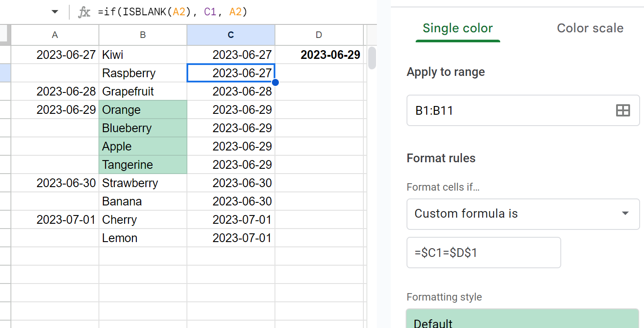Select the Lemon cell
The image size is (644, 328).
pyautogui.click(x=143, y=238)
